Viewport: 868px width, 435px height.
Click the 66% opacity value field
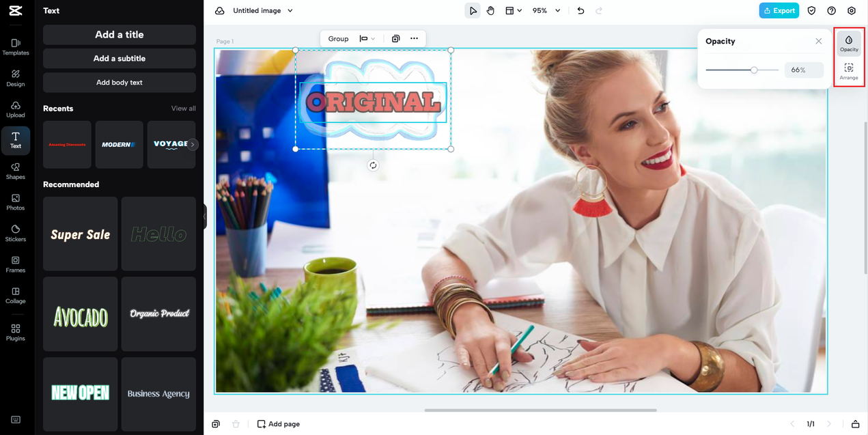coord(804,70)
